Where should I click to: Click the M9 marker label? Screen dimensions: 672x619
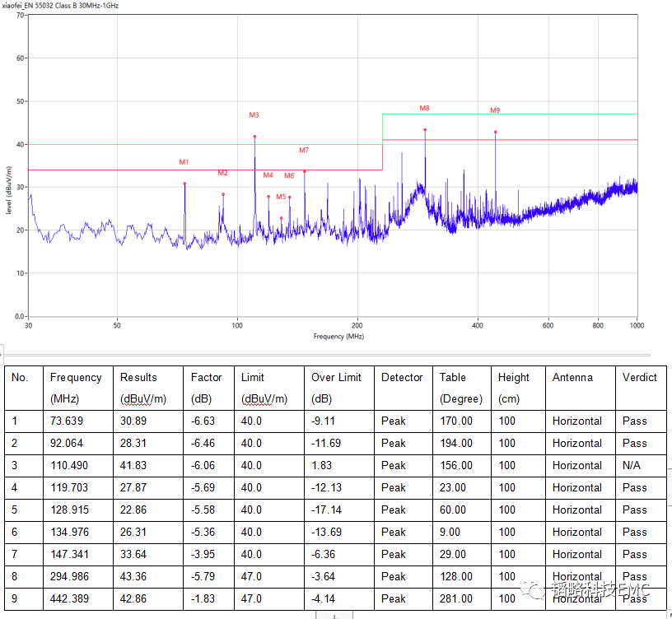pyautogui.click(x=495, y=110)
